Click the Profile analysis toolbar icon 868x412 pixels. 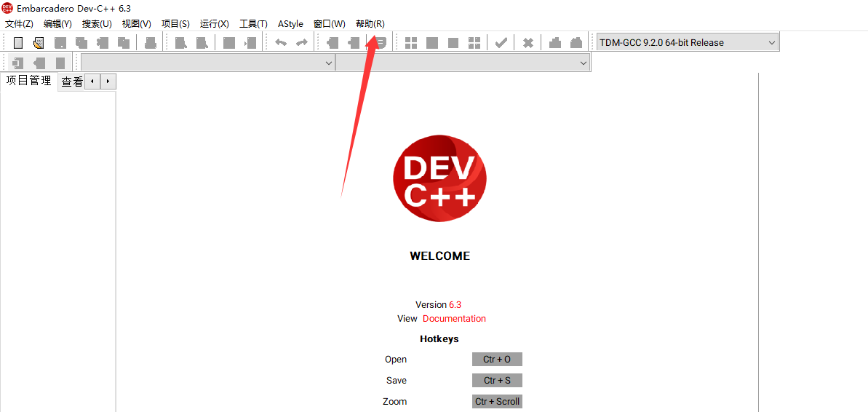pos(555,43)
